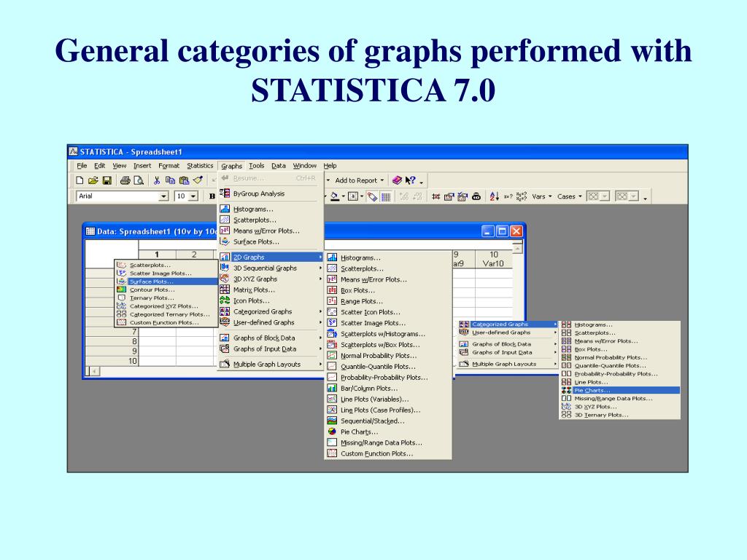Click the Paste clipboard icon
The image size is (747, 560).
click(x=184, y=181)
